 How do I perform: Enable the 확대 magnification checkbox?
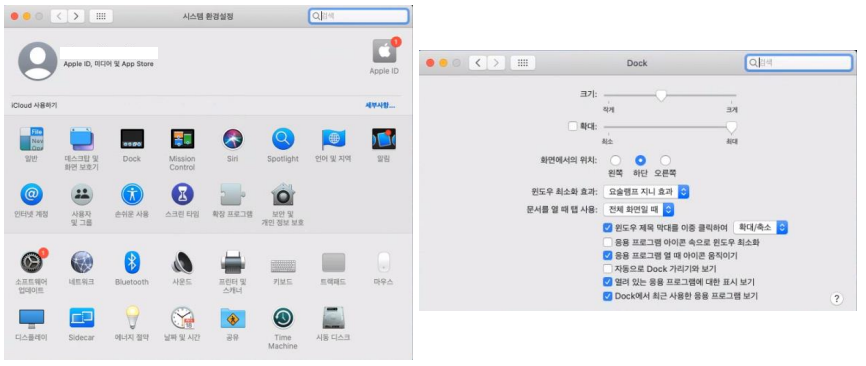pyautogui.click(x=572, y=126)
